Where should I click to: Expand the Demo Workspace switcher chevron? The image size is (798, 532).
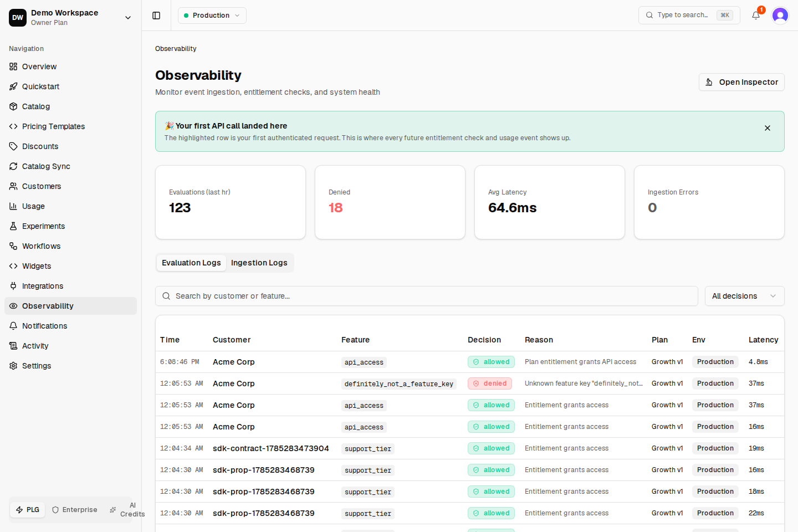(128, 18)
